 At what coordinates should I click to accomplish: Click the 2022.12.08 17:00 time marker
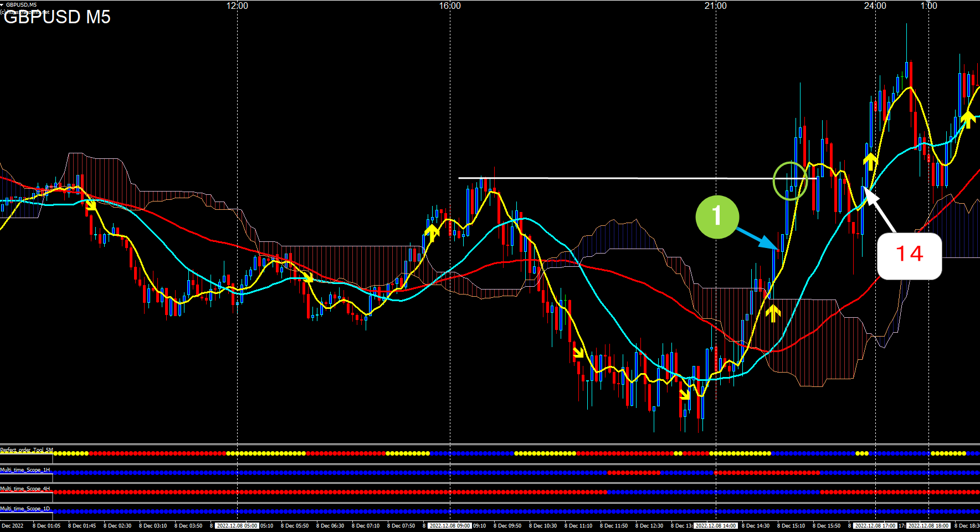coord(875,526)
